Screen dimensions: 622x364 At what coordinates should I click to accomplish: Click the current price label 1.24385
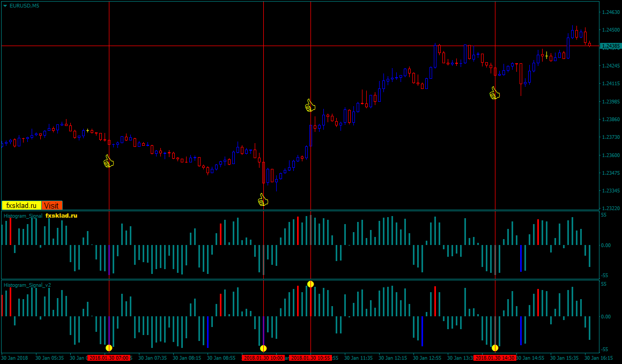610,46
